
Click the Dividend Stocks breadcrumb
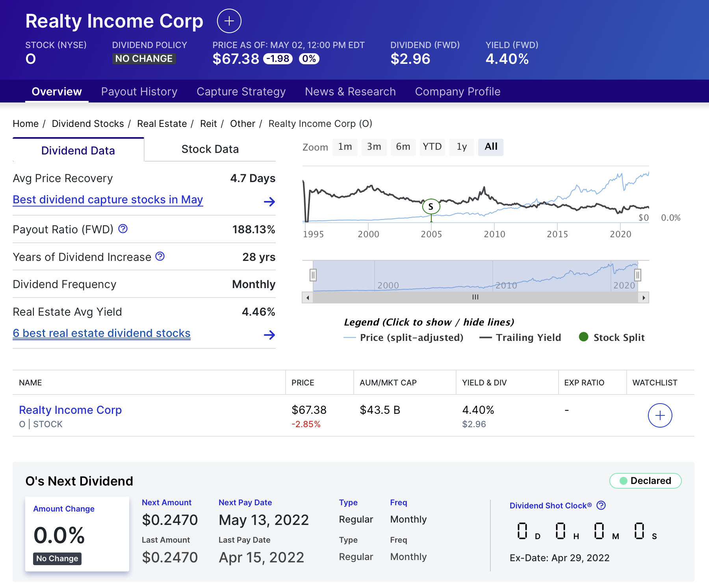coord(88,123)
